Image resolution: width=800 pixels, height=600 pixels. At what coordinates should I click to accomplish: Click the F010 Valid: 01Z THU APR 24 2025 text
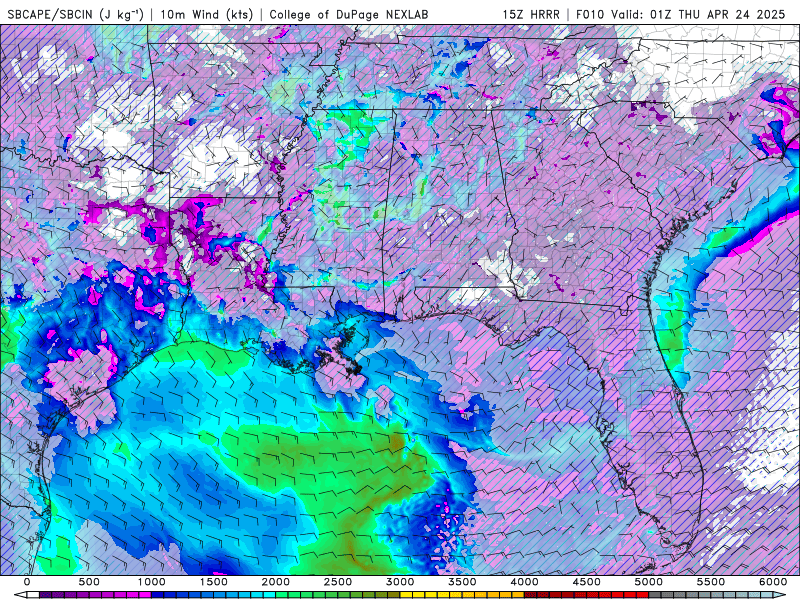coord(681,14)
